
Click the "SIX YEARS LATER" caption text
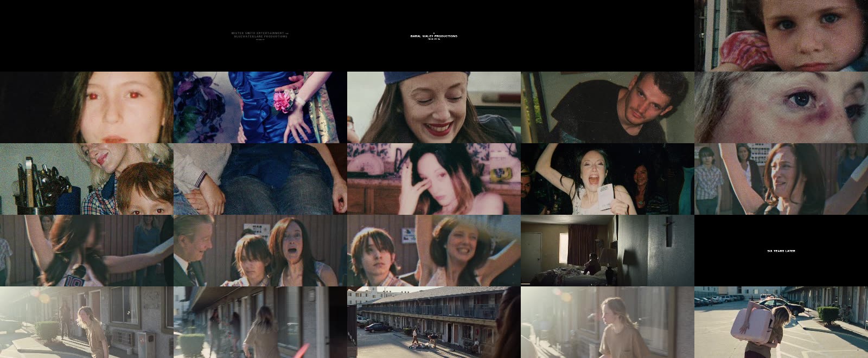(781, 251)
